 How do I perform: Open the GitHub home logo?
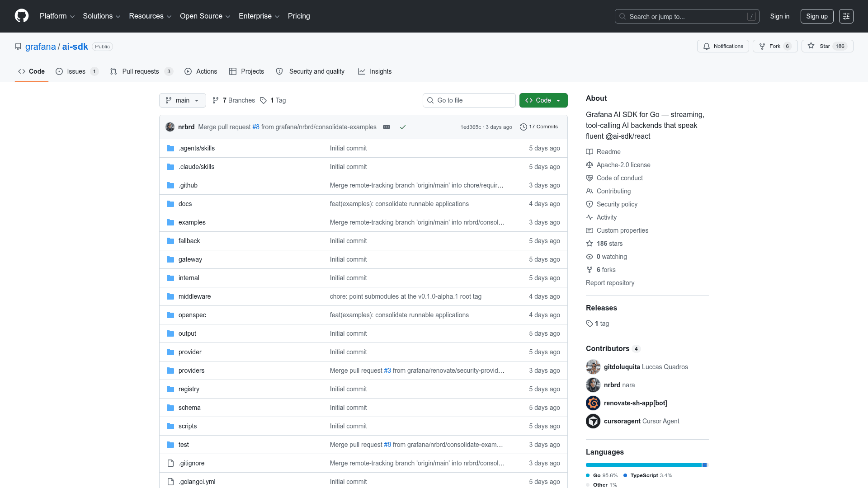22,16
